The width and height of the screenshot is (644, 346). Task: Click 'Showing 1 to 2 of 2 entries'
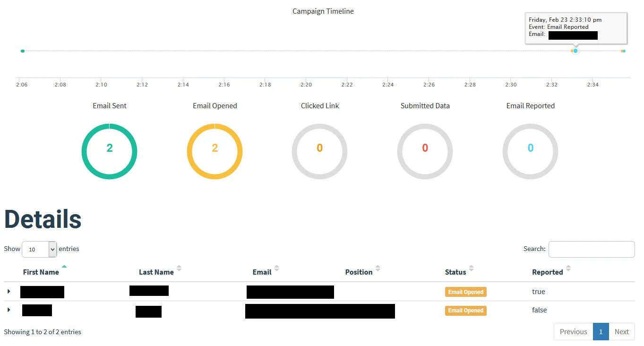coord(43,332)
